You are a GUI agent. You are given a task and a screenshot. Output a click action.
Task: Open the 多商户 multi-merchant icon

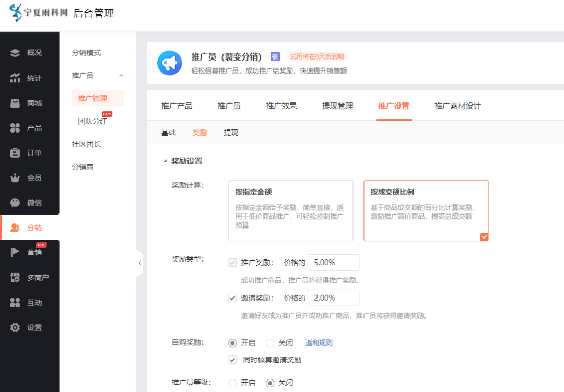15,278
